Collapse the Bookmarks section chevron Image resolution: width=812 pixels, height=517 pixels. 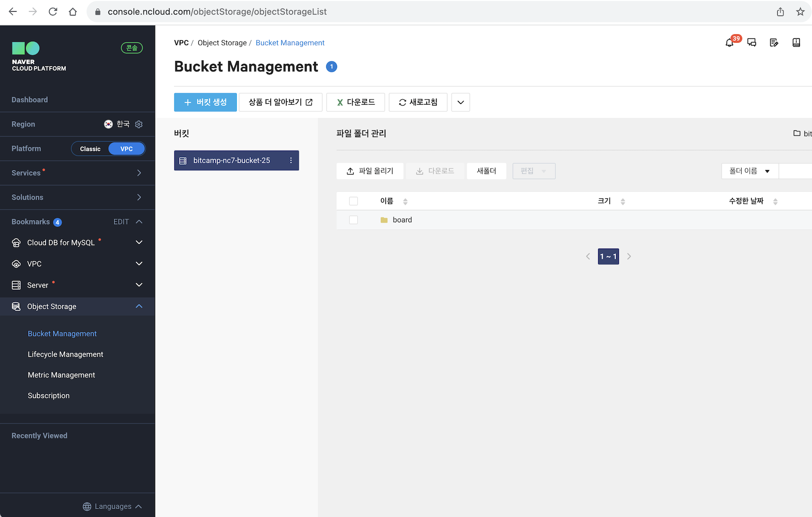click(139, 222)
